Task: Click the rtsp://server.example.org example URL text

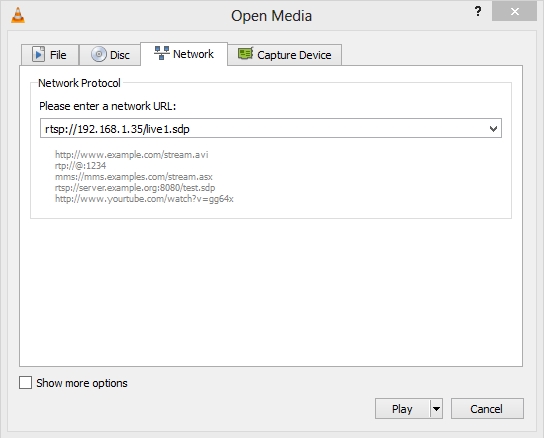Action: (135, 188)
